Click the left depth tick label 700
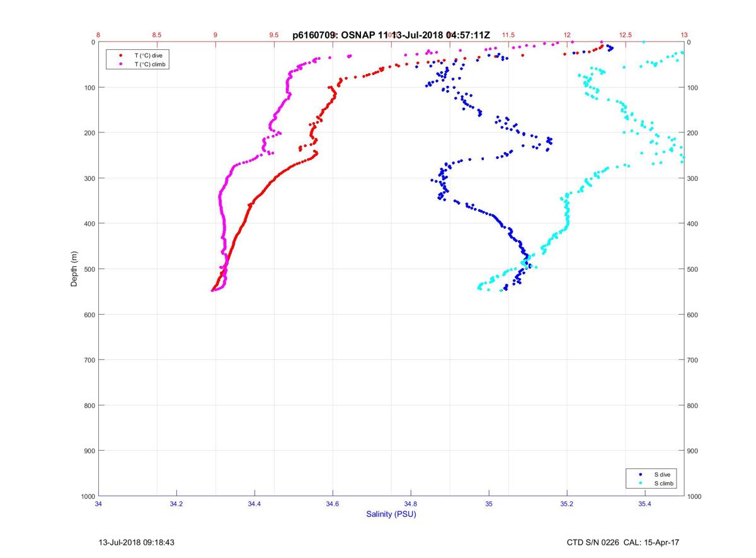 (x=89, y=360)
